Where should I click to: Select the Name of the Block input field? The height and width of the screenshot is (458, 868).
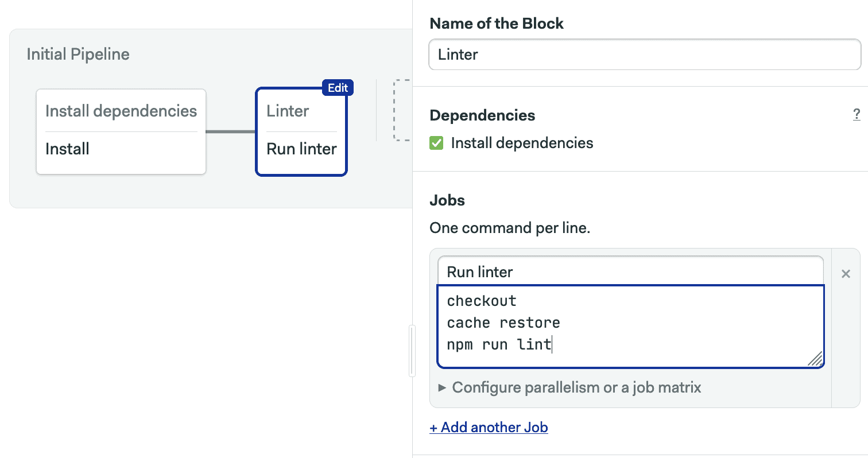pos(643,54)
